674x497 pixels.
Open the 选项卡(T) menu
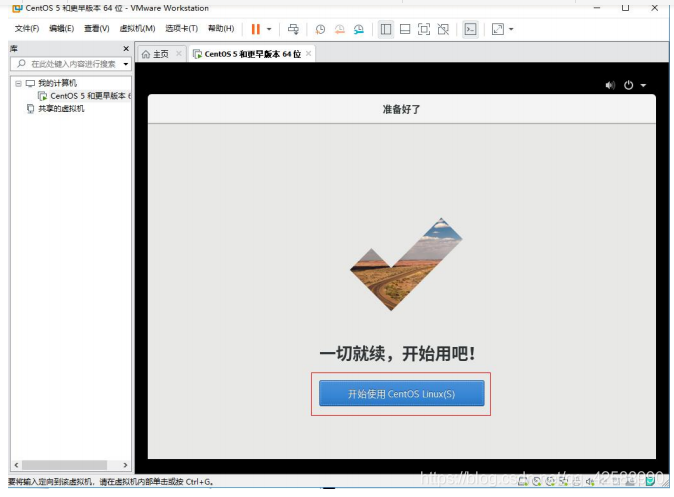pyautogui.click(x=181, y=28)
